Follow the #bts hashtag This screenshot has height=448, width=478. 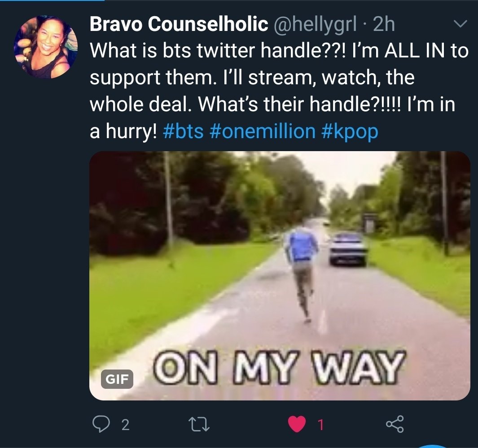click(183, 131)
